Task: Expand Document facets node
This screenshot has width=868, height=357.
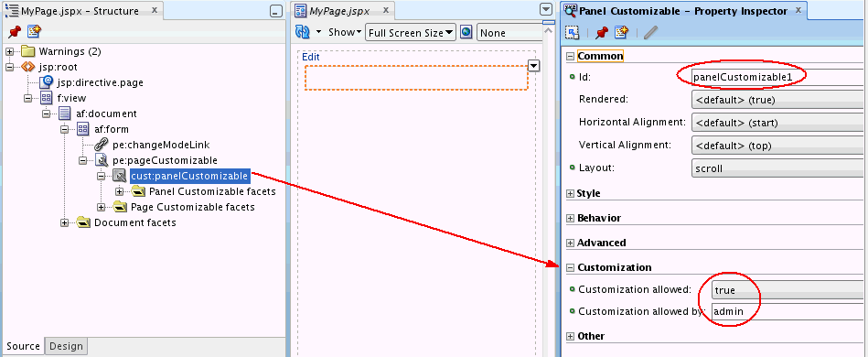Action: coord(64,222)
